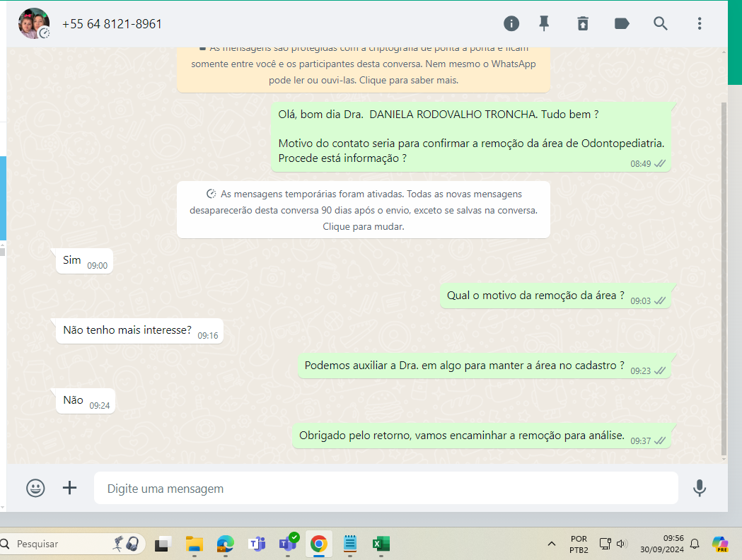Click the volume speaker tray icon

(x=622, y=544)
